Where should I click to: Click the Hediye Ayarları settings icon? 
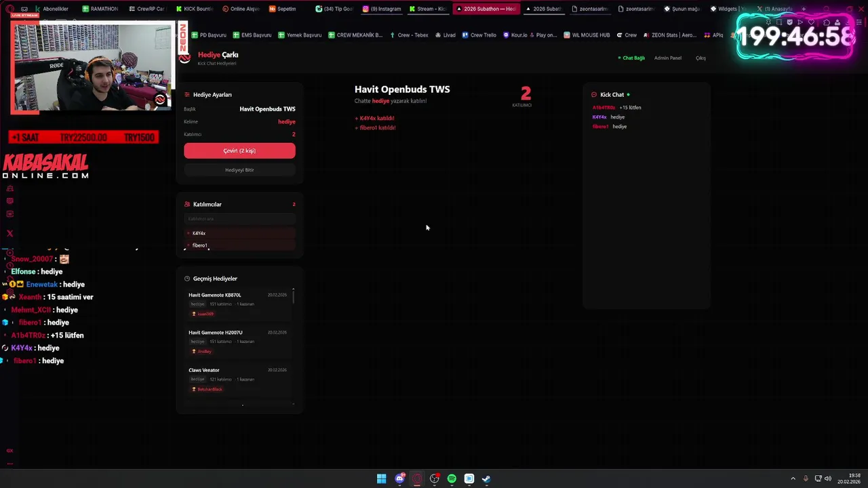coord(187,95)
